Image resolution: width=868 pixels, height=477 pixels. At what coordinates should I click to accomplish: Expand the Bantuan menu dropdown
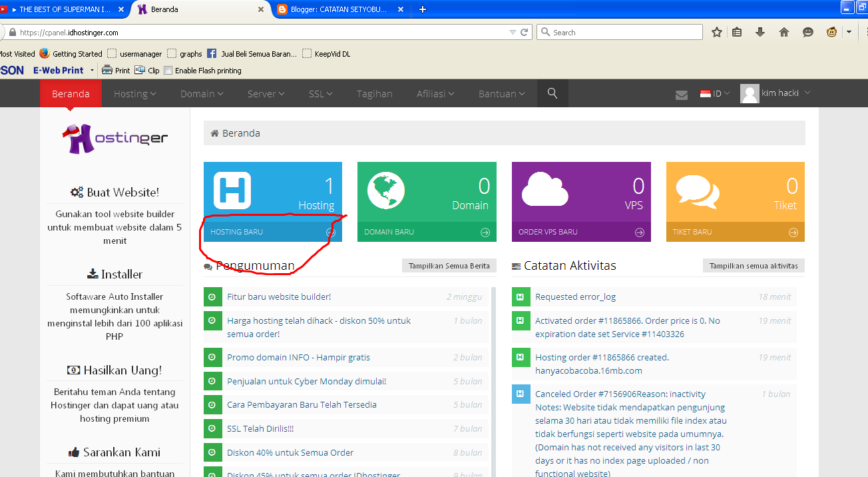click(x=502, y=94)
